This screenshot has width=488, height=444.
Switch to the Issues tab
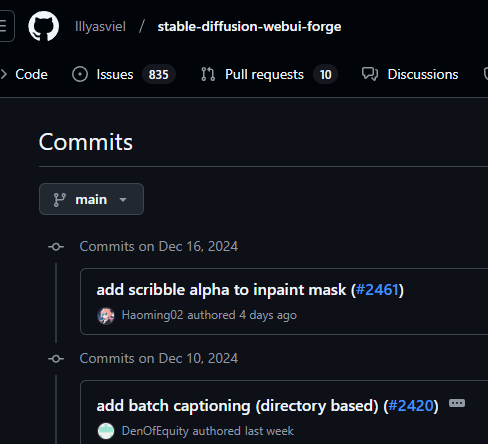click(x=124, y=74)
